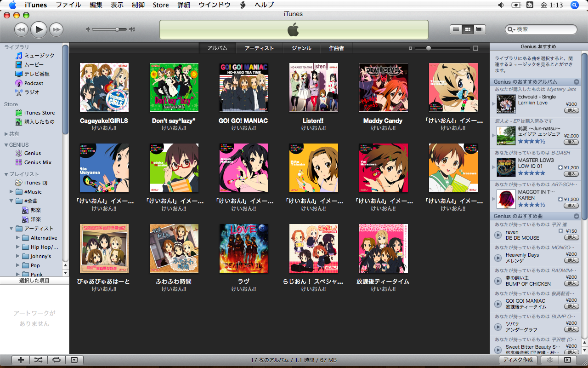Click the add playlist plus button
The width and height of the screenshot is (588, 368).
point(21,360)
